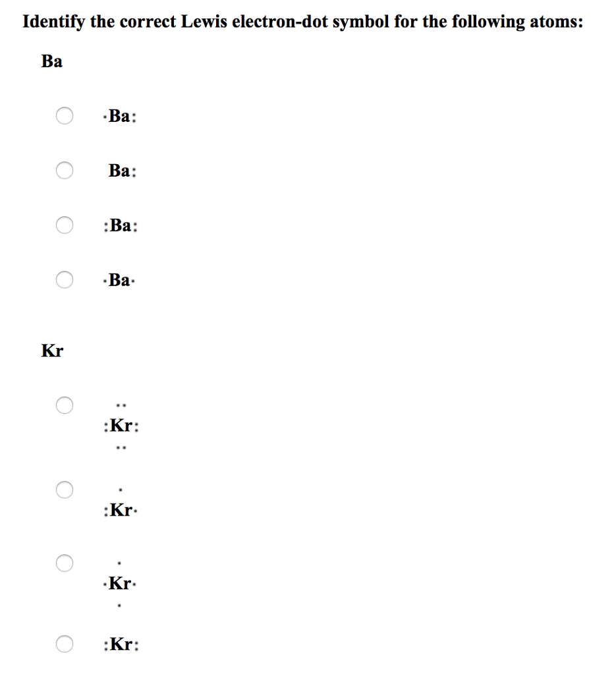Select radio for Kr with full eight-dot octet

coord(65,405)
